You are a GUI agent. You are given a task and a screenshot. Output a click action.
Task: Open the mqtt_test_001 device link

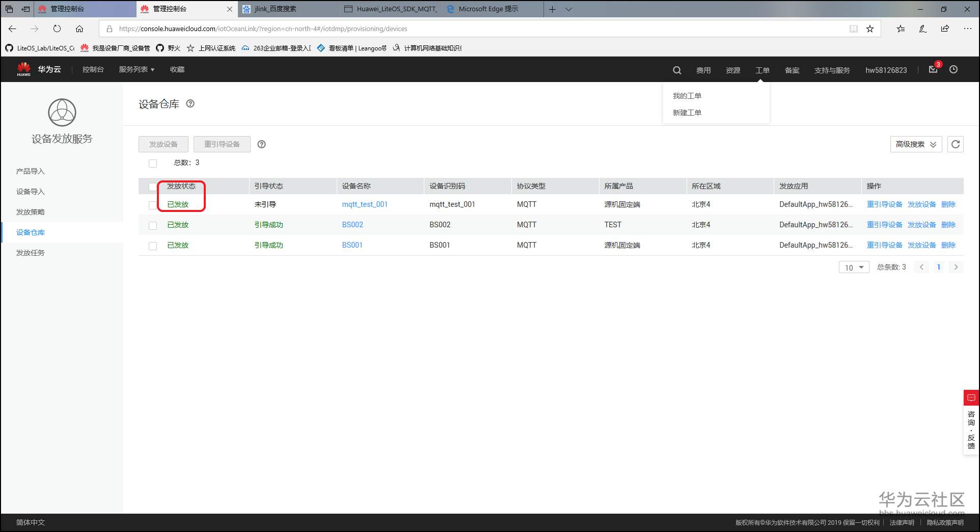click(x=365, y=204)
